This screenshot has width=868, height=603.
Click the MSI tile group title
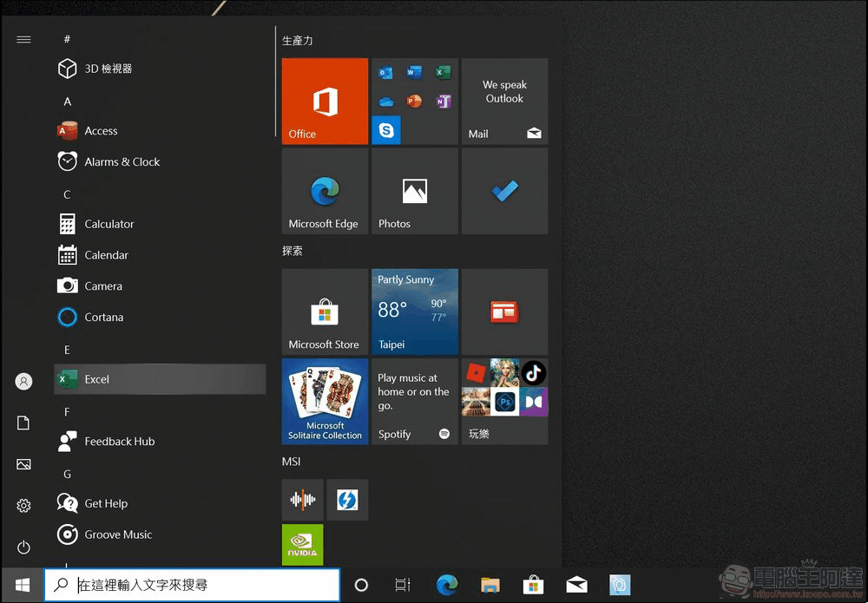(291, 462)
